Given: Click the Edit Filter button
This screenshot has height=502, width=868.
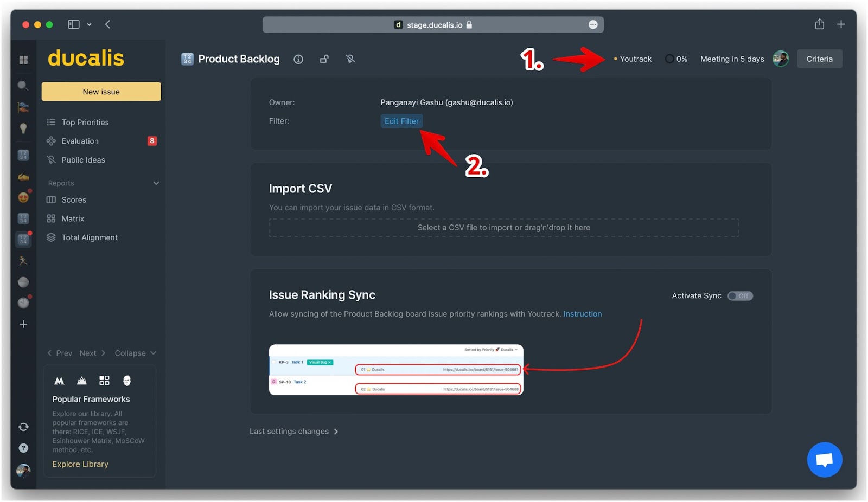Looking at the screenshot, I should pos(401,121).
